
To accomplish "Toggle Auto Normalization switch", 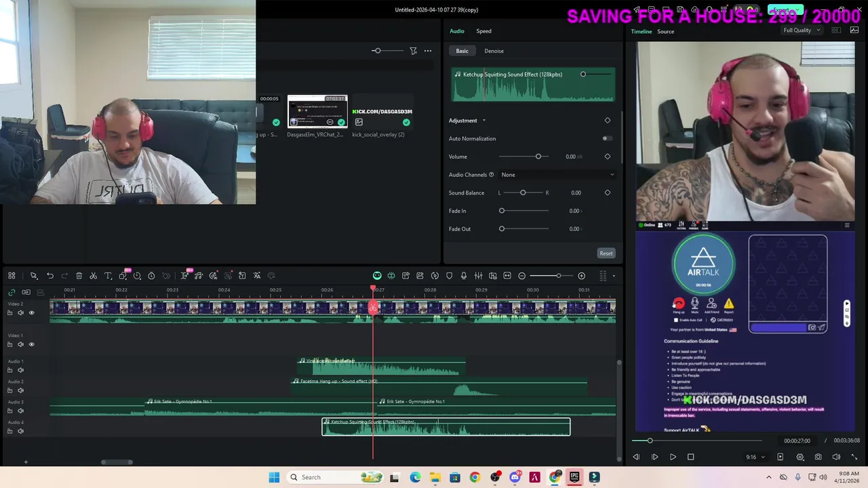I will pyautogui.click(x=607, y=138).
